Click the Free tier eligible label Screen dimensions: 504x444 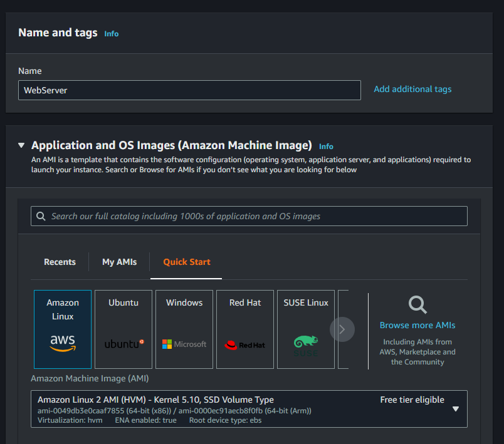(x=412, y=400)
